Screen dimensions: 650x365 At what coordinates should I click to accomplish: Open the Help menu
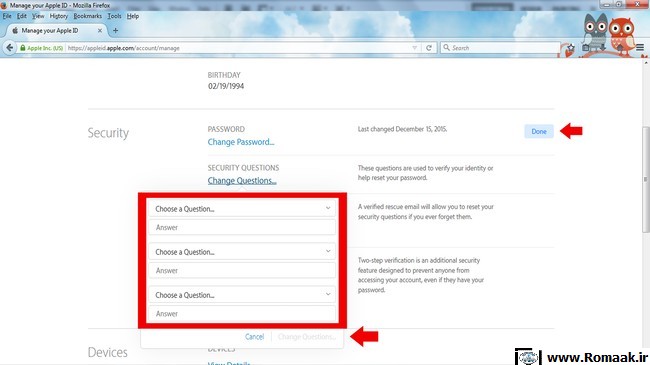pyautogui.click(x=133, y=16)
